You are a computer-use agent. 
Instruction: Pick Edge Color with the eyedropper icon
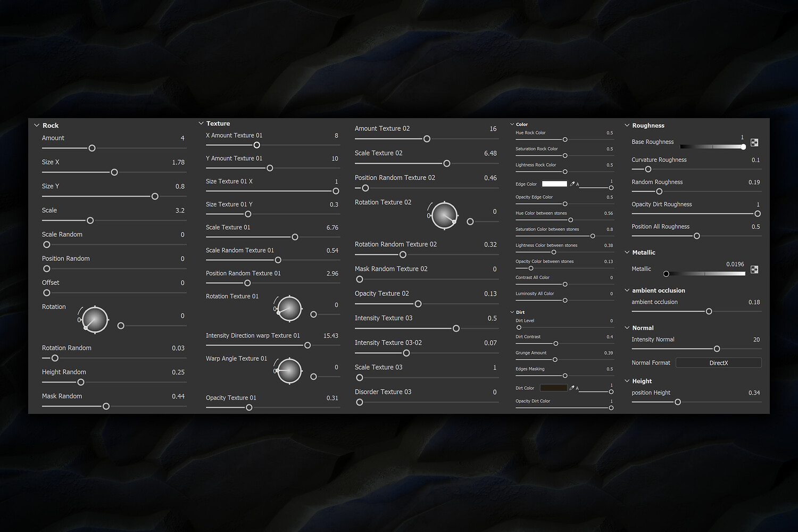(x=572, y=184)
